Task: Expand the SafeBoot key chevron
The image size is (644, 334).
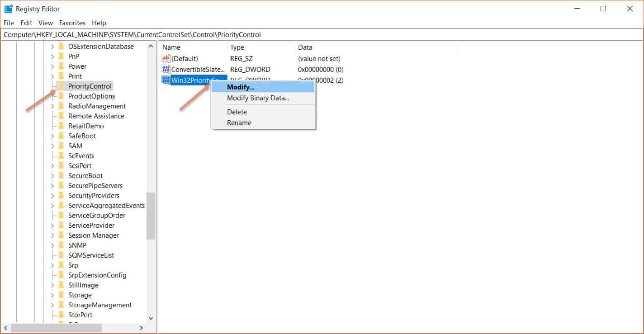Action: point(52,136)
